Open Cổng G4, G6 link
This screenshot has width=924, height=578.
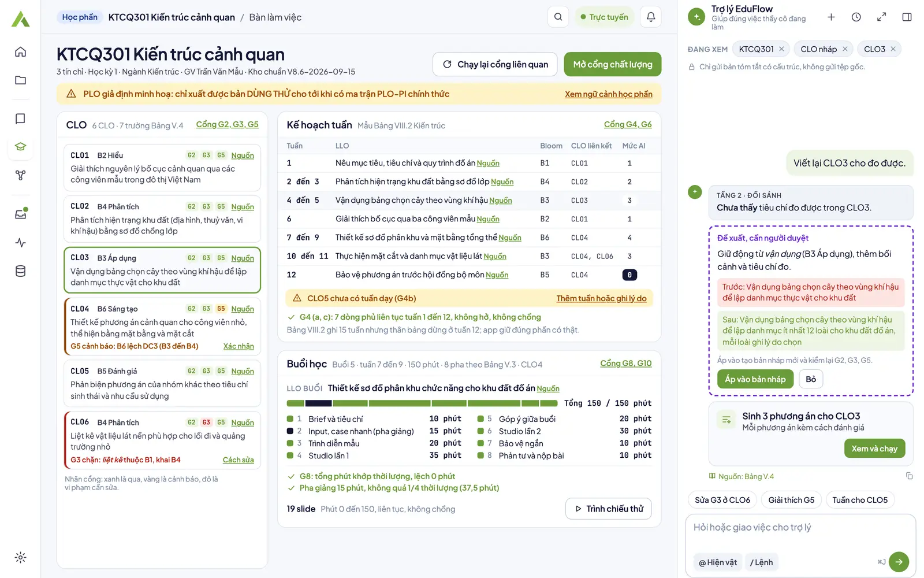628,124
